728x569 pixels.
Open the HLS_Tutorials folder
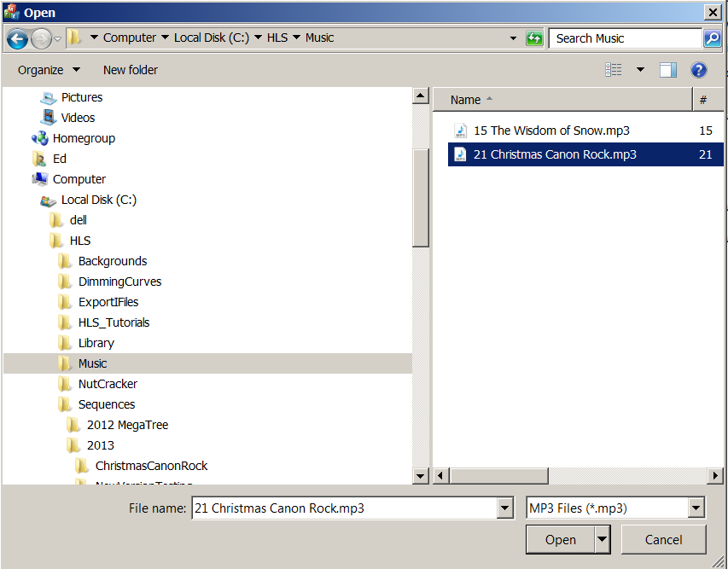click(114, 322)
